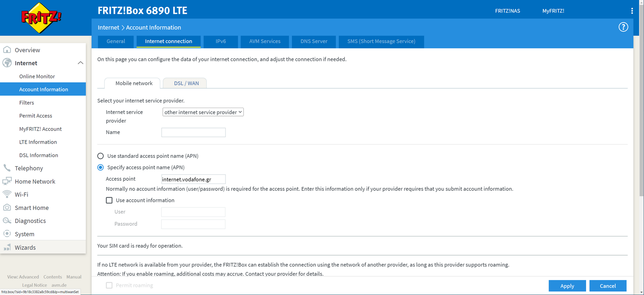Switch to the IPv6 tab
644x295 pixels.
tap(221, 41)
